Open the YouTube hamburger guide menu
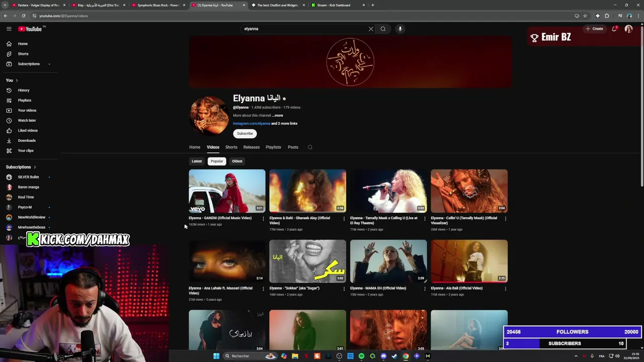 pyautogui.click(x=9, y=29)
